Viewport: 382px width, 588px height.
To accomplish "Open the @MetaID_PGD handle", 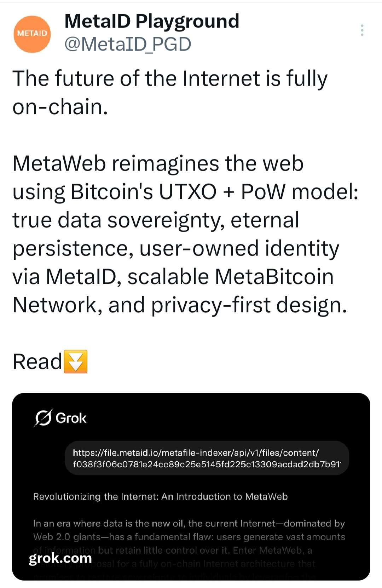I will (128, 44).
